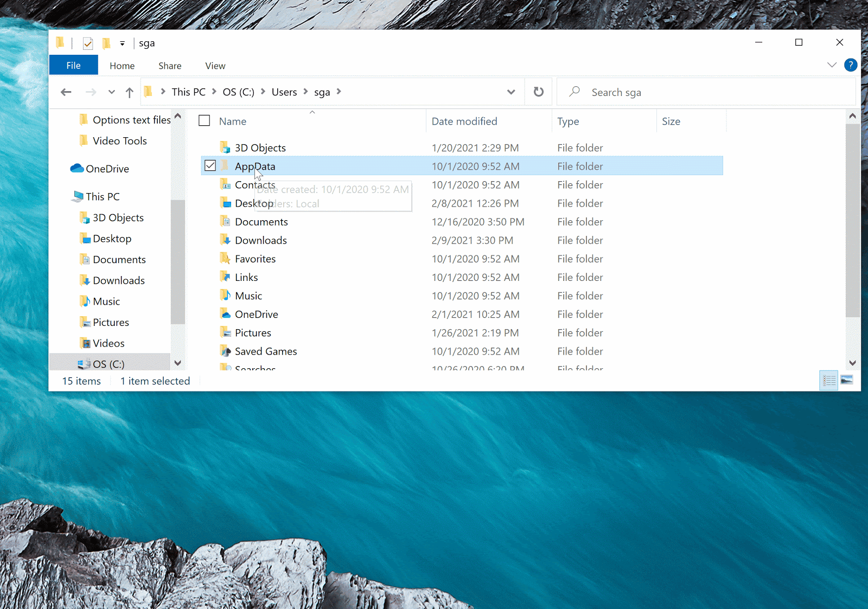The height and width of the screenshot is (609, 868).
Task: Click Users in the breadcrumb path
Action: pos(284,92)
